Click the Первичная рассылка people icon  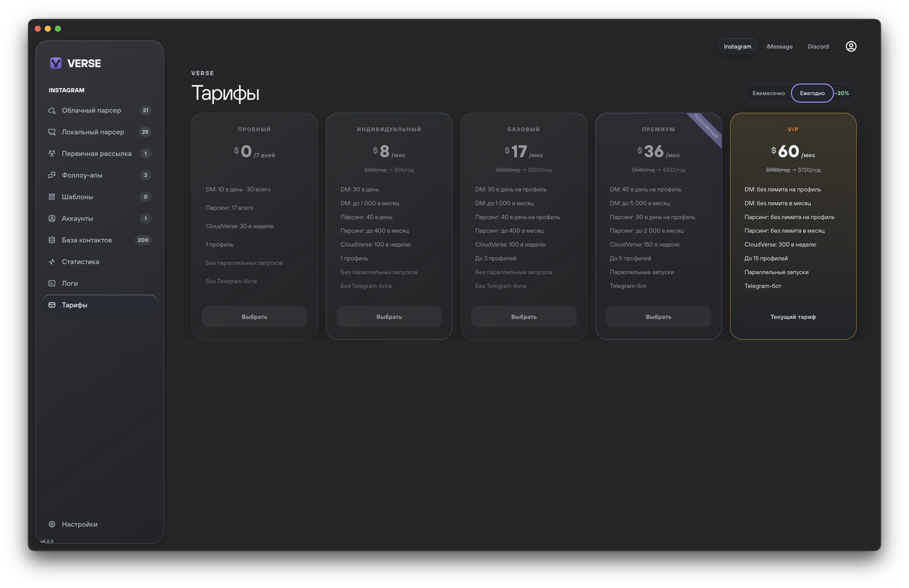[x=52, y=153]
